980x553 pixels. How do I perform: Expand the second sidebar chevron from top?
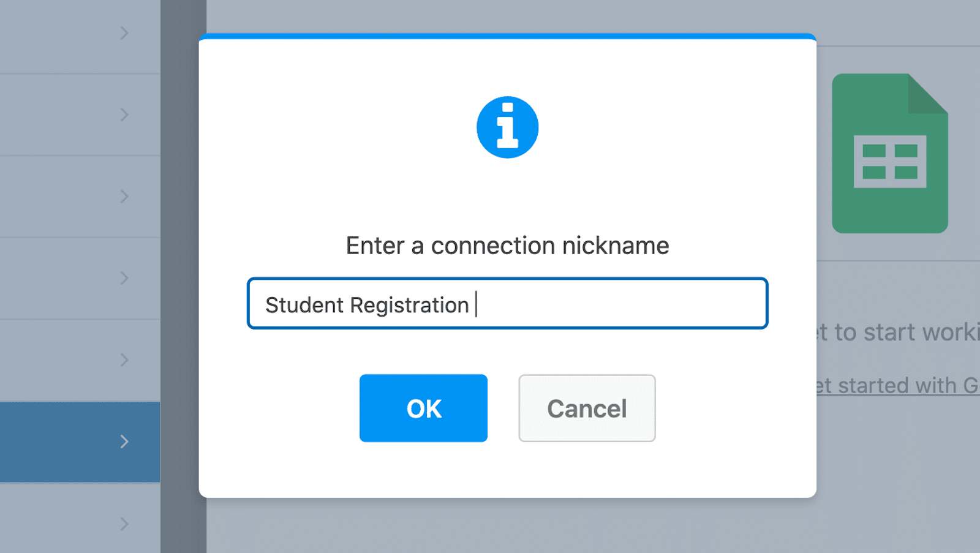(x=124, y=115)
